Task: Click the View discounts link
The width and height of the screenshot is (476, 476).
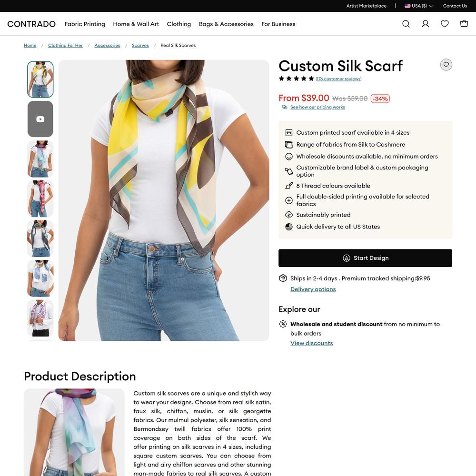Action: (x=311, y=343)
